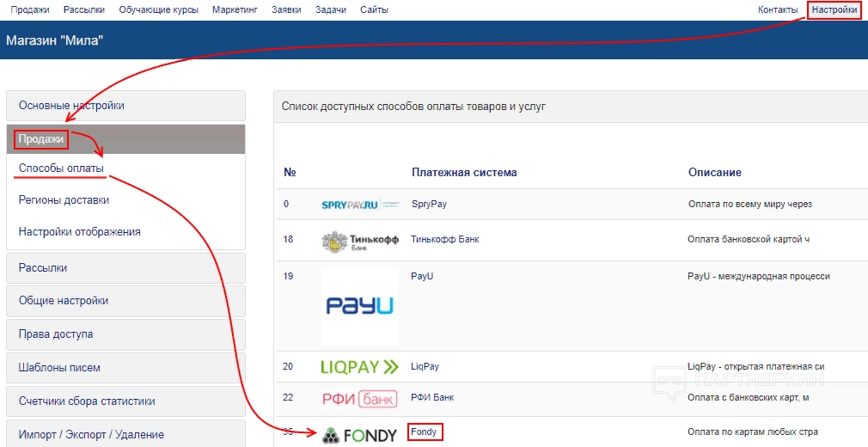Click the Fondy logo
The height and width of the screenshot is (447, 868).
360,435
